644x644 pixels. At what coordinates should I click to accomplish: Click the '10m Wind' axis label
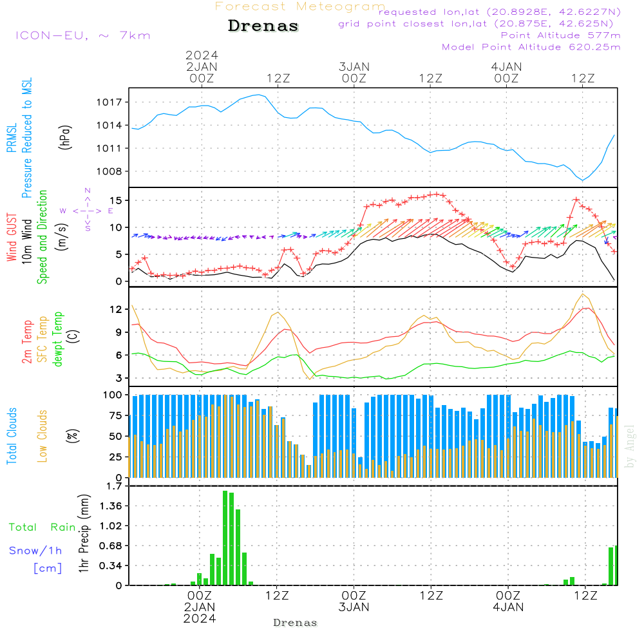[26, 241]
